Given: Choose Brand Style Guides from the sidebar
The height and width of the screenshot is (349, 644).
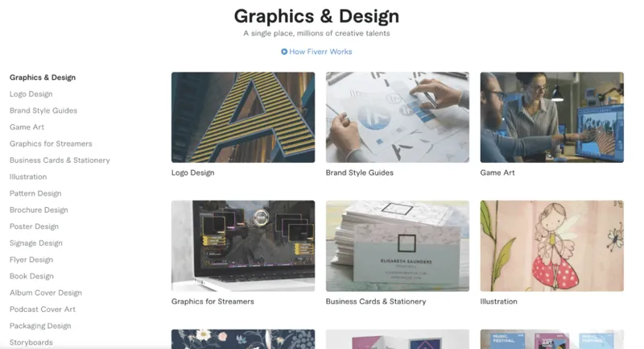Looking at the screenshot, I should click(x=43, y=110).
